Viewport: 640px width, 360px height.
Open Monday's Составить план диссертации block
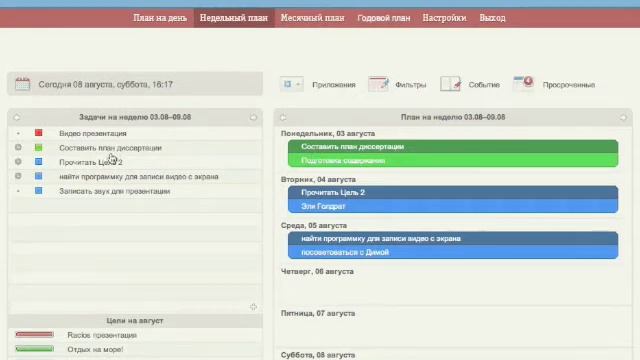point(453,147)
